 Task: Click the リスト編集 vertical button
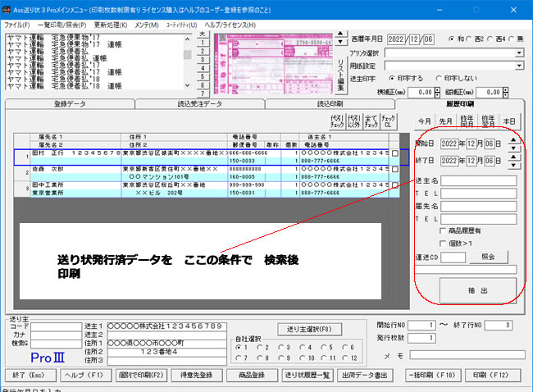340,64
